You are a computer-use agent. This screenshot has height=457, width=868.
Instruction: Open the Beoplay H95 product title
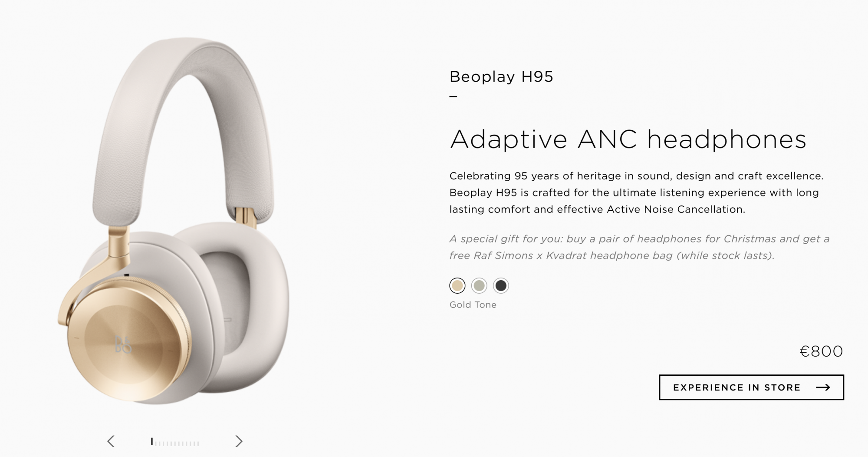pyautogui.click(x=501, y=76)
